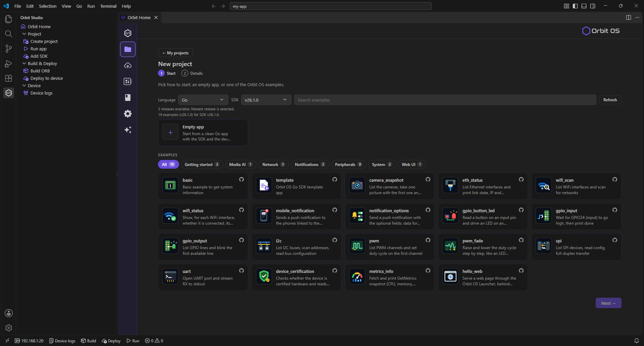Viewport: 644px width, 346px height.
Task: Open Source Control view icon
Action: (9, 49)
